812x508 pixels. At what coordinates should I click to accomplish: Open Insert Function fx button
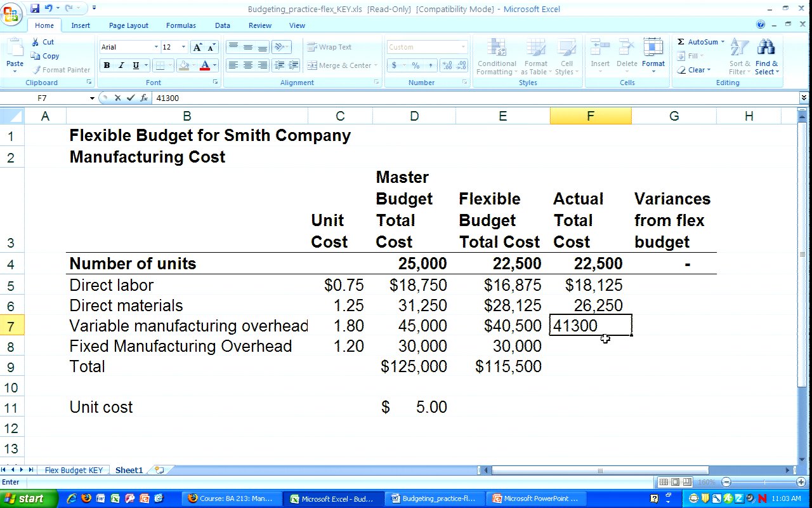(144, 98)
